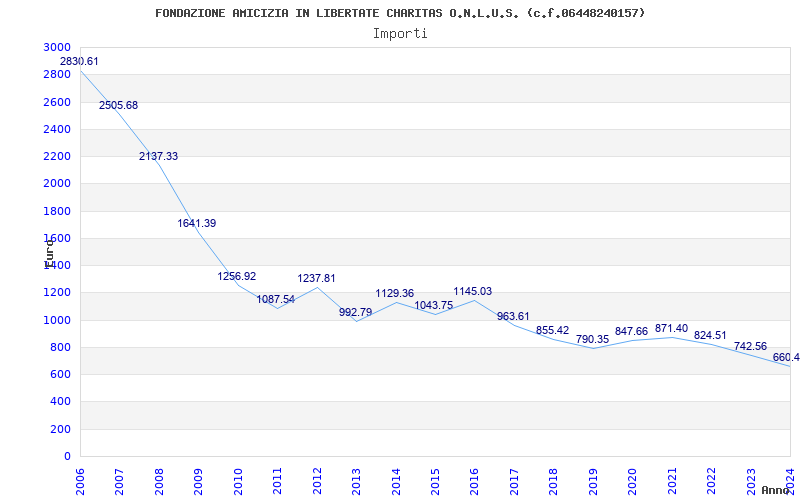Click the Anno x-axis label

[775, 490]
